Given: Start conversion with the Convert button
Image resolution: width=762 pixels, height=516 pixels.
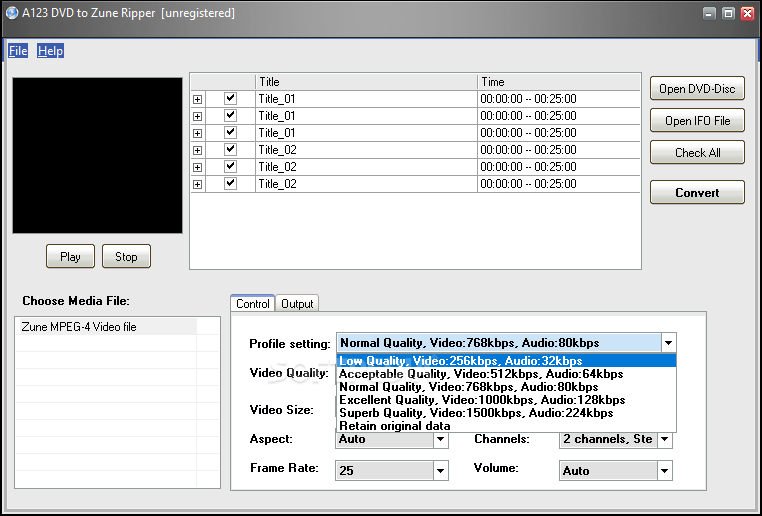Looking at the screenshot, I should (697, 192).
